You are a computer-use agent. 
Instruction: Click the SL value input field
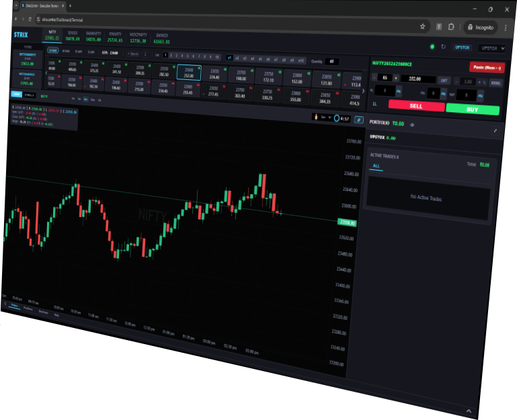[x=385, y=90]
